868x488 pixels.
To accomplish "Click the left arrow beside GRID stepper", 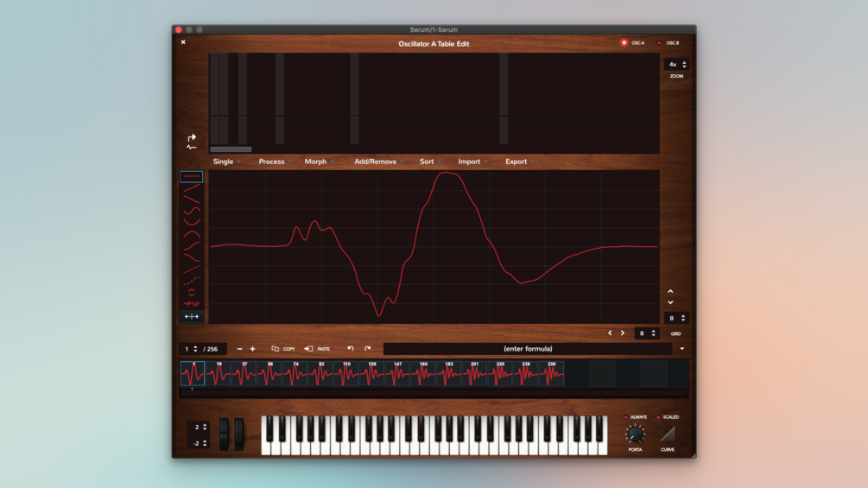I will pyautogui.click(x=610, y=333).
